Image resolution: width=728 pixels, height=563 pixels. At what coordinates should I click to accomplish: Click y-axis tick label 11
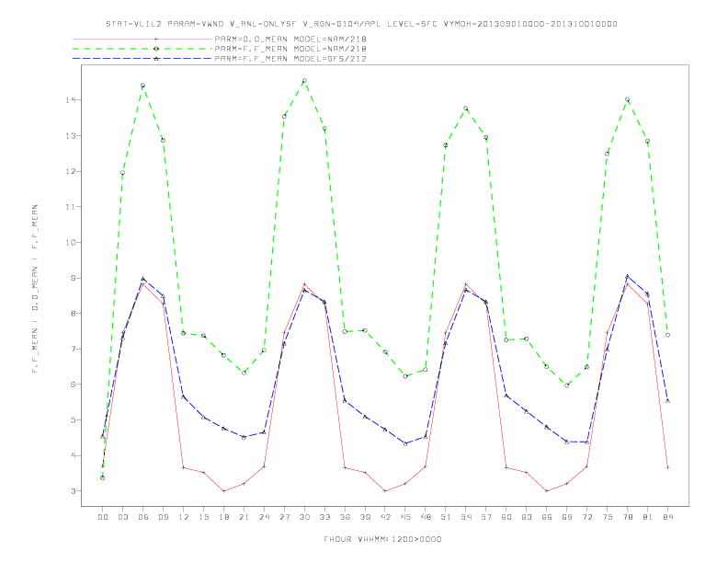coord(71,207)
